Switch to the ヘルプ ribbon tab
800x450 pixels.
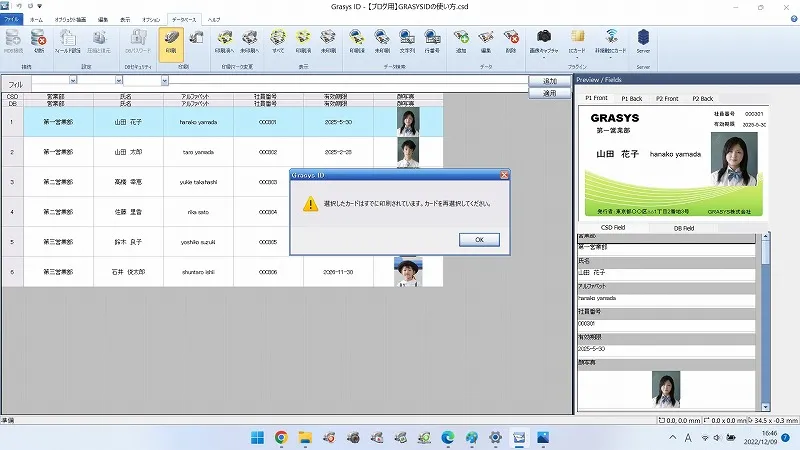coord(214,19)
